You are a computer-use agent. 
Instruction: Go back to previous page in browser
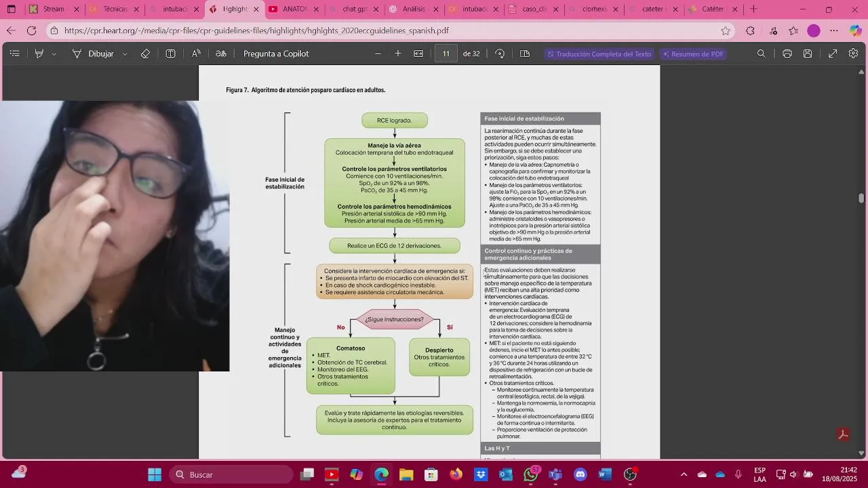coord(11,30)
